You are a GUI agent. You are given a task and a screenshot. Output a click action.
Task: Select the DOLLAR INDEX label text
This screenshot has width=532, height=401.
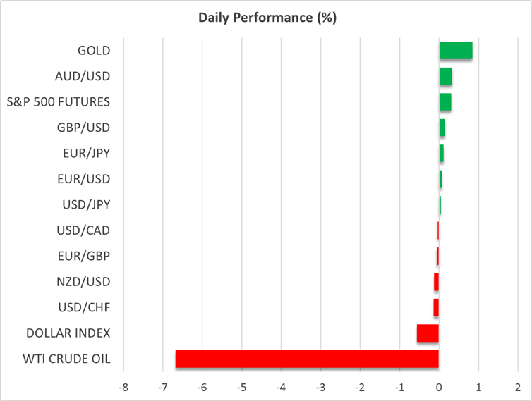(68, 333)
